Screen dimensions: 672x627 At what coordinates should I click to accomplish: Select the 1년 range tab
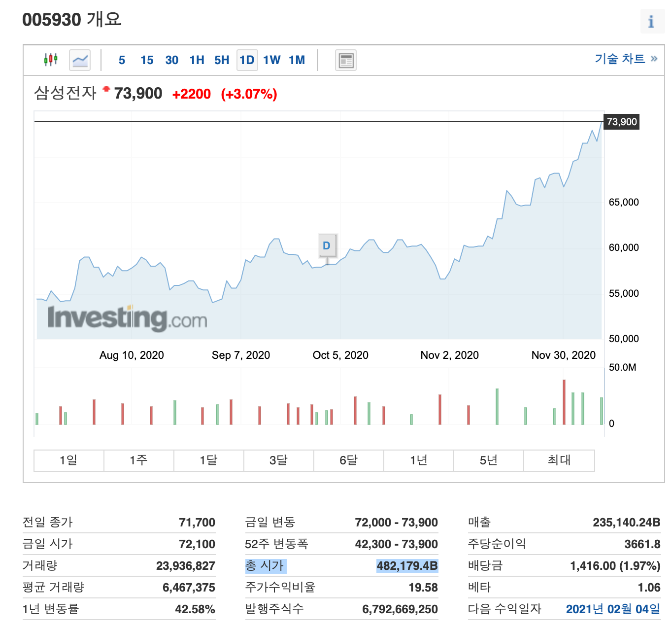pyautogui.click(x=419, y=460)
